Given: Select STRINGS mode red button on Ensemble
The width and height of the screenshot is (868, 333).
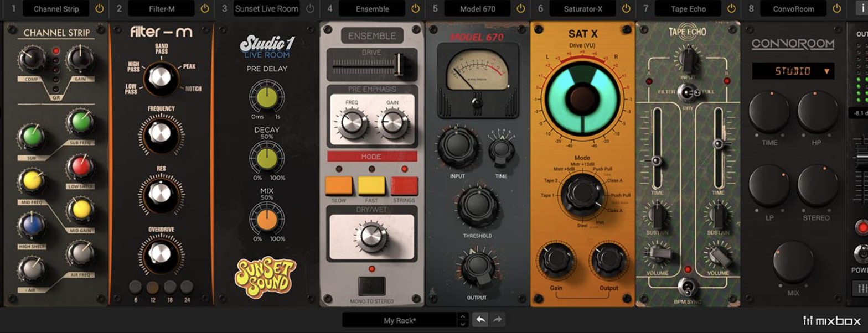Looking at the screenshot, I should (x=405, y=186).
